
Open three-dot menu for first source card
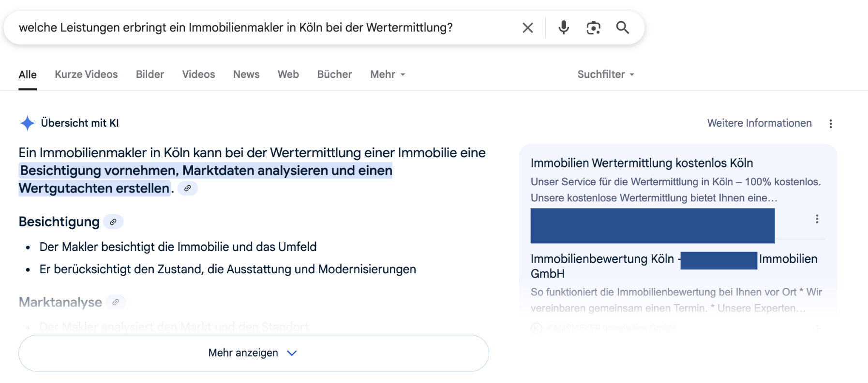[x=817, y=219]
